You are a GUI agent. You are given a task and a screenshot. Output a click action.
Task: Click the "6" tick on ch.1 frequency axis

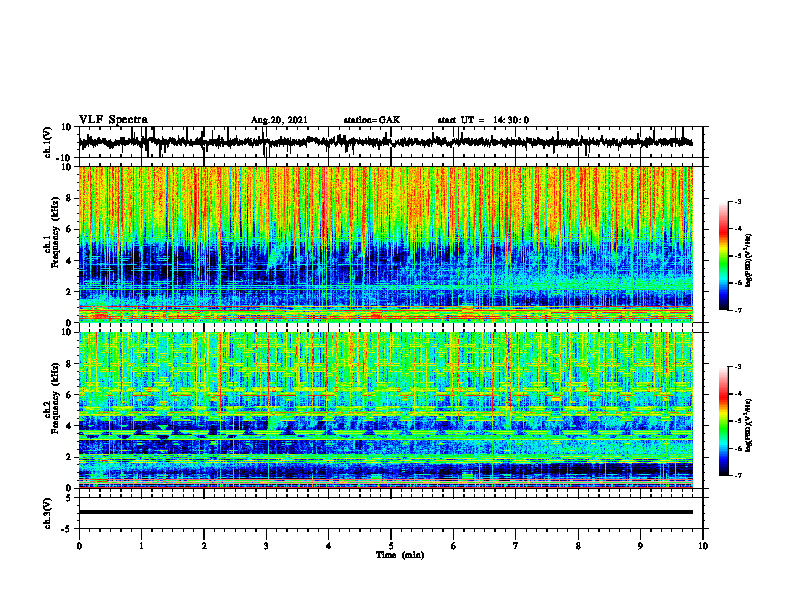(x=69, y=229)
